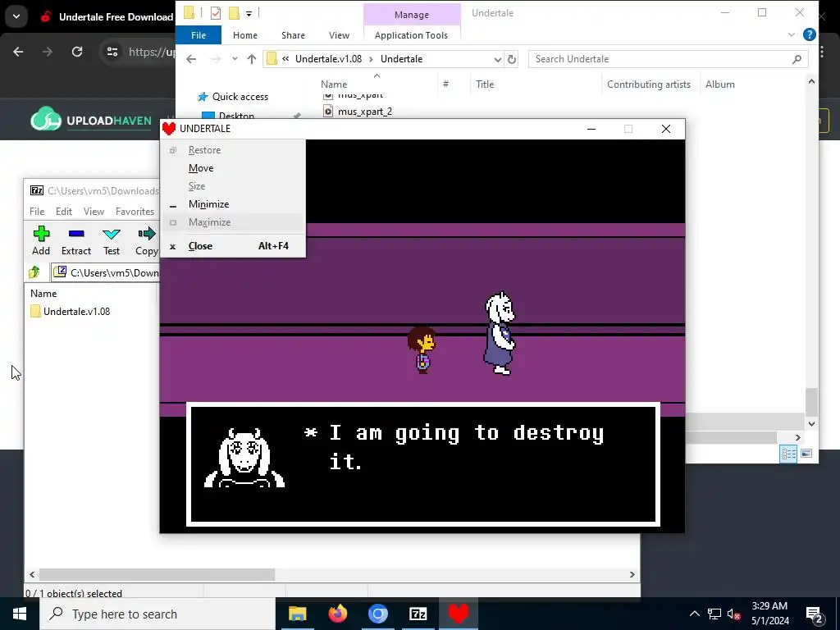This screenshot has height=630, width=840.
Task: Reload page in browser
Action: (x=77, y=52)
